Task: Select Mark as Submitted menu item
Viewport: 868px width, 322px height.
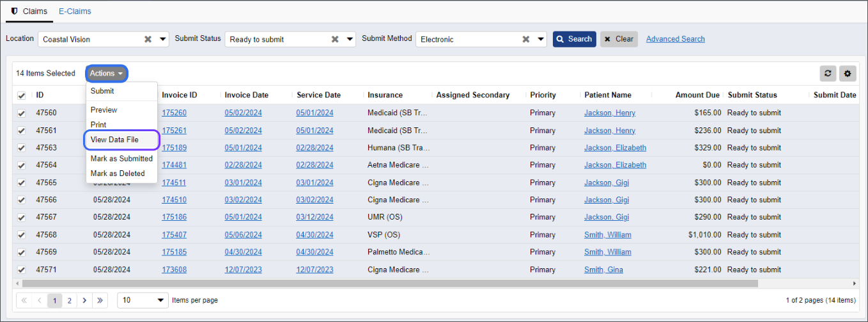Action: click(x=121, y=158)
